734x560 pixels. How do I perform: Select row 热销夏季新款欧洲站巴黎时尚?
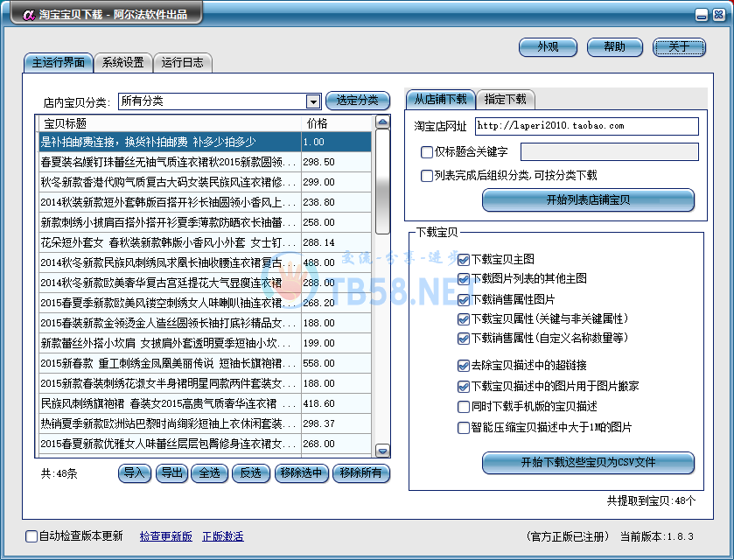point(205,423)
